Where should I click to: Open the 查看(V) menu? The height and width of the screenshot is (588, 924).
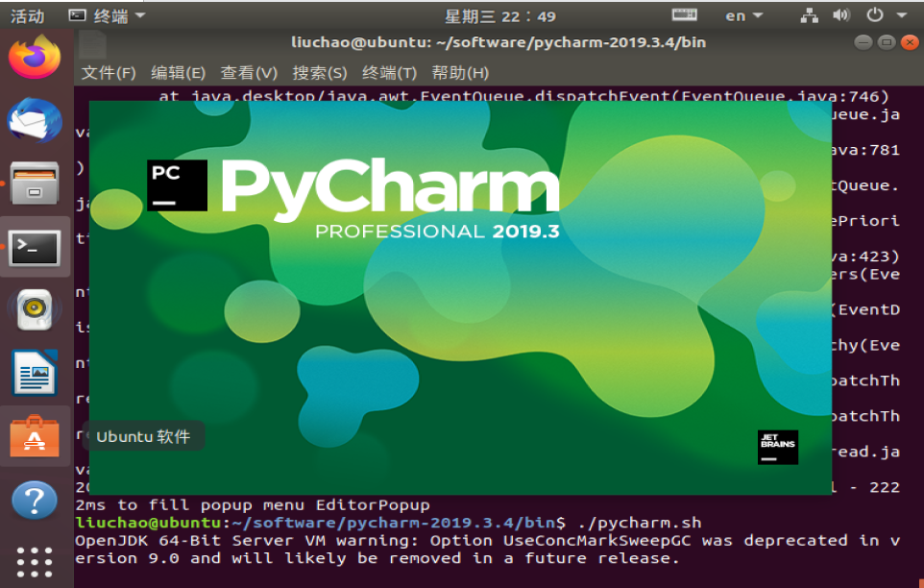click(x=249, y=73)
